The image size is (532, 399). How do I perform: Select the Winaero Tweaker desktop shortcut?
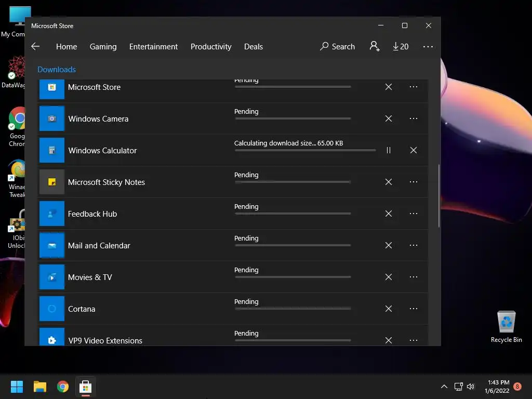[16, 179]
